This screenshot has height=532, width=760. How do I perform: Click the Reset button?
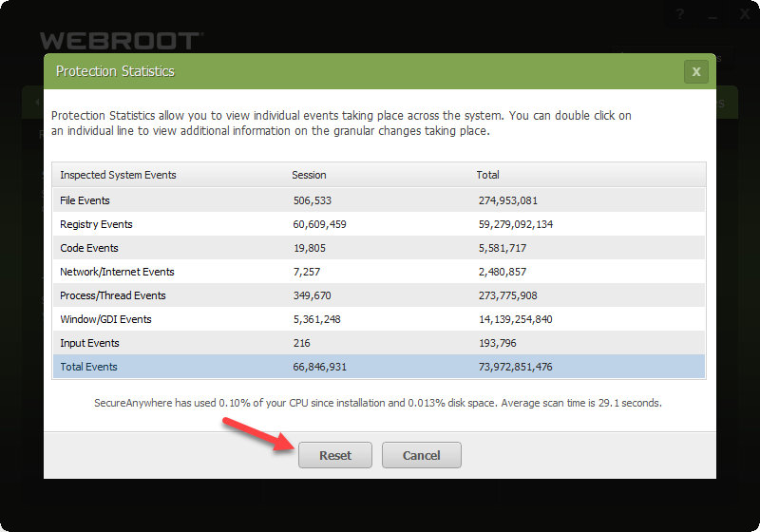pos(335,455)
